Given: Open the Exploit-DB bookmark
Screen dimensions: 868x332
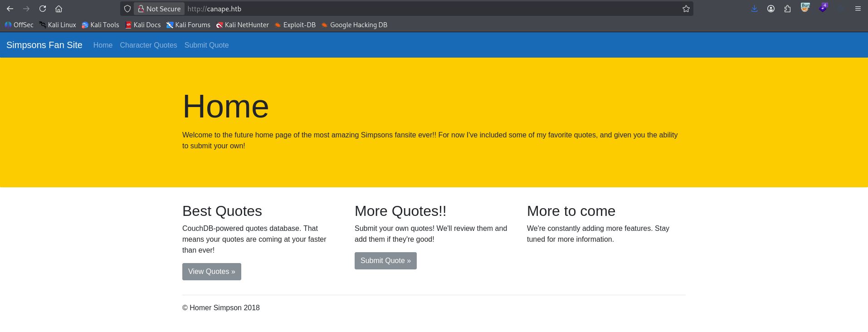Looking at the screenshot, I should [x=295, y=25].
